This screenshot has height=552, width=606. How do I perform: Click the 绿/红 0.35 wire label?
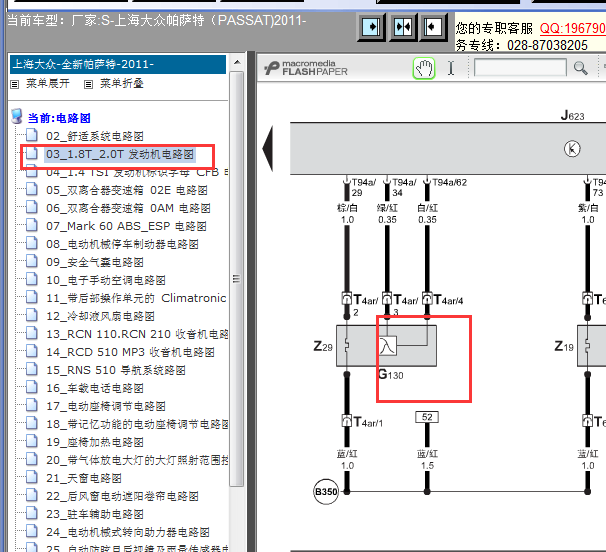click(387, 214)
